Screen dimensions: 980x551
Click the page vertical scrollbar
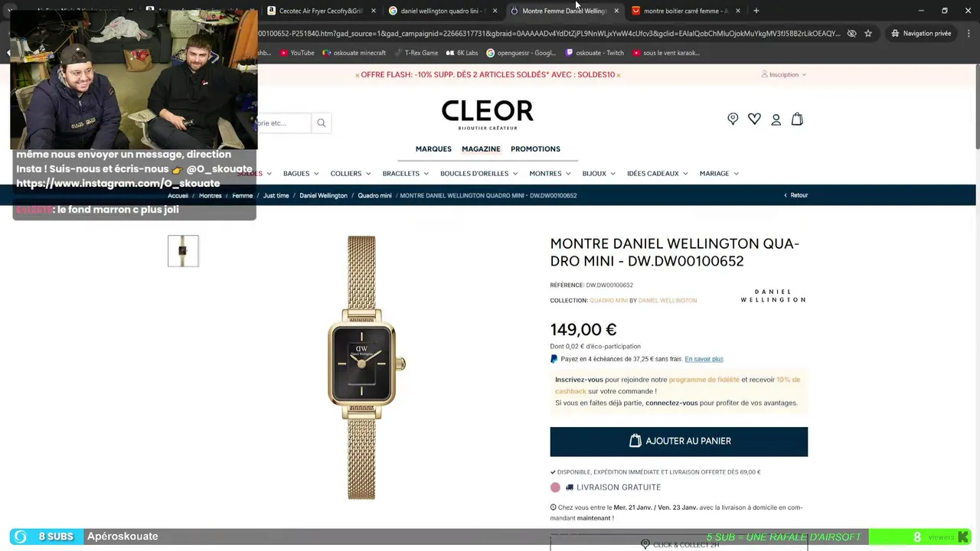pos(977,107)
